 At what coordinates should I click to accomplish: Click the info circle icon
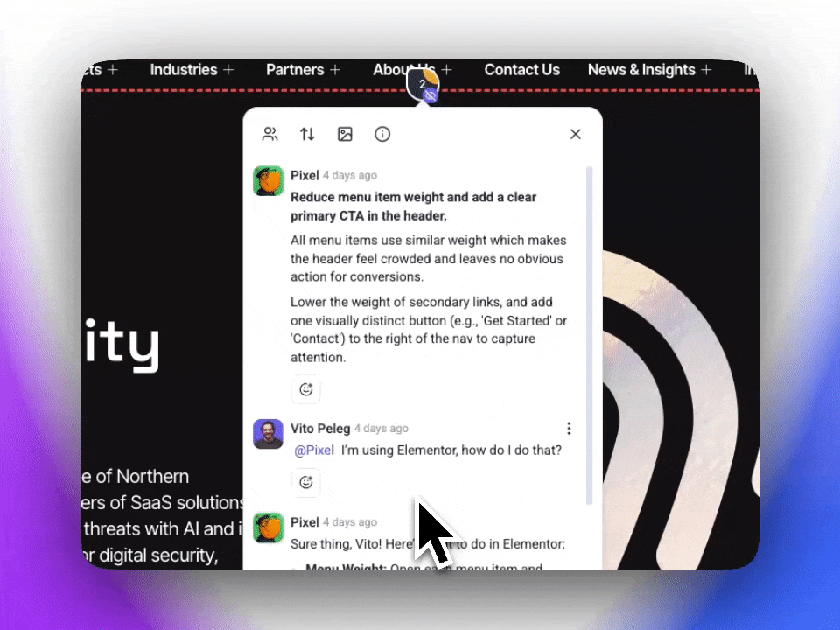pos(382,134)
